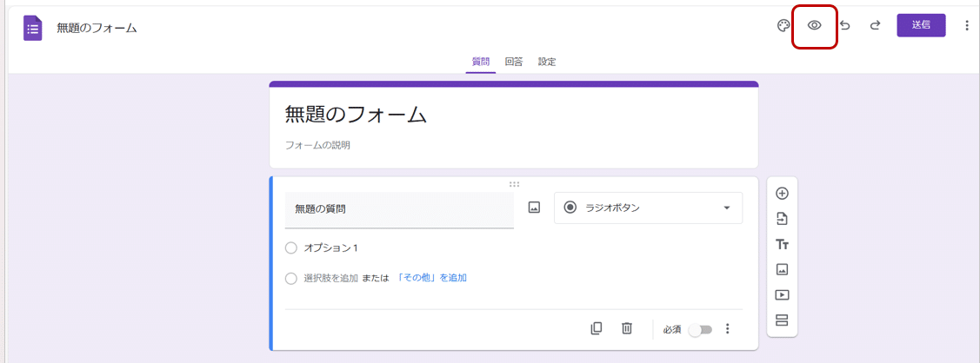This screenshot has width=980, height=363.
Task: Duplicate the question with copy icon
Action: pos(596,328)
